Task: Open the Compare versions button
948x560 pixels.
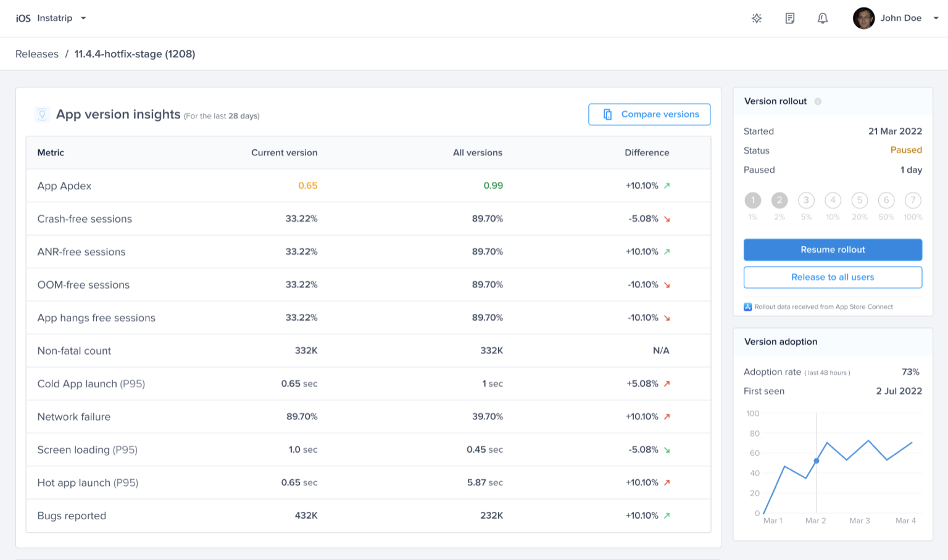Action: [x=649, y=115]
